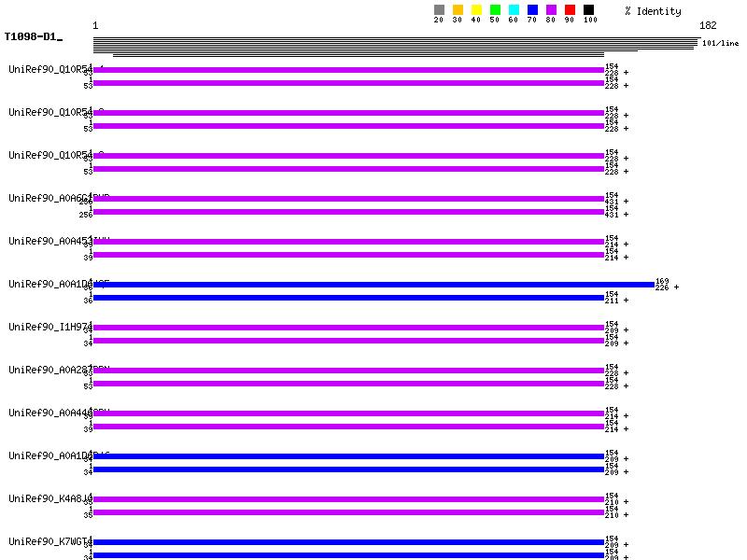
Task: Click the gray 20% identity swatch
Action: 439,10
